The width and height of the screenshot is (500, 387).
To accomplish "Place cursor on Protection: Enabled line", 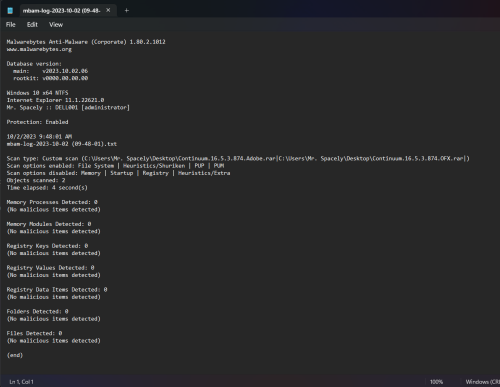I will (x=37, y=122).
